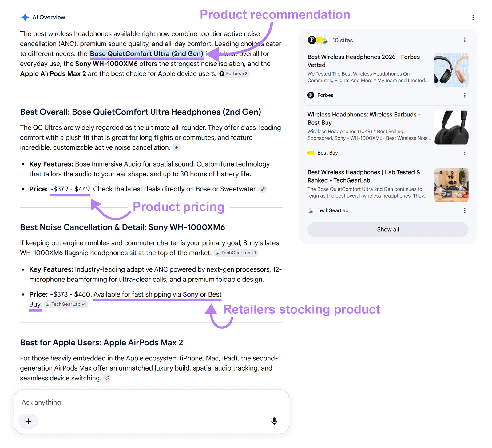This screenshot has height=448, width=492.
Task: Click the TechGearLab headphones collection thumbnail
Action: 451,185
